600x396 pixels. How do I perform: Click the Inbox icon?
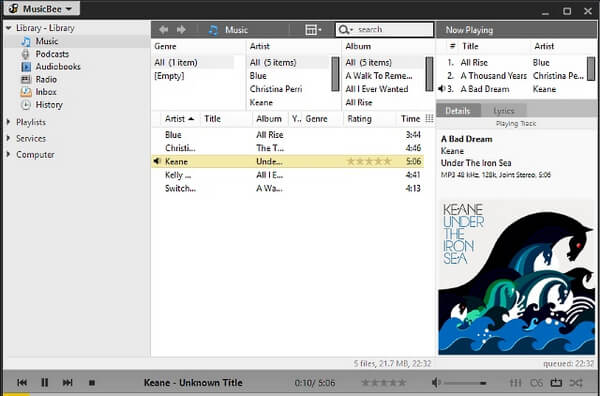(x=26, y=92)
